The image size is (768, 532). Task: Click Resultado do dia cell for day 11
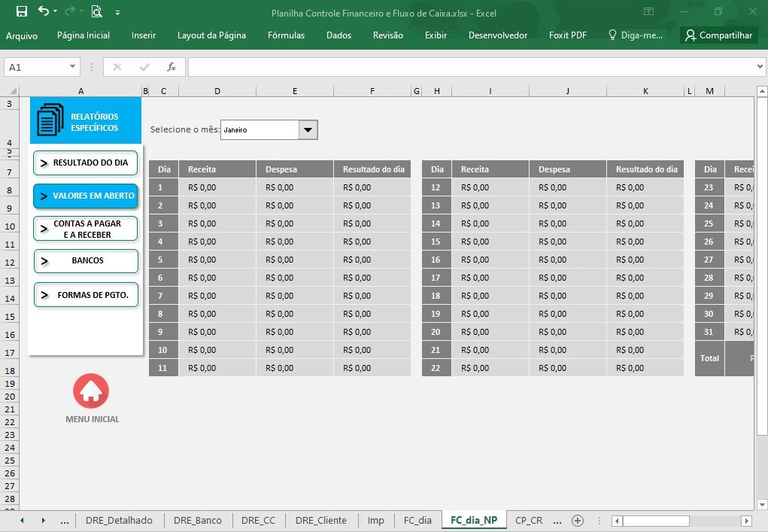tap(372, 368)
